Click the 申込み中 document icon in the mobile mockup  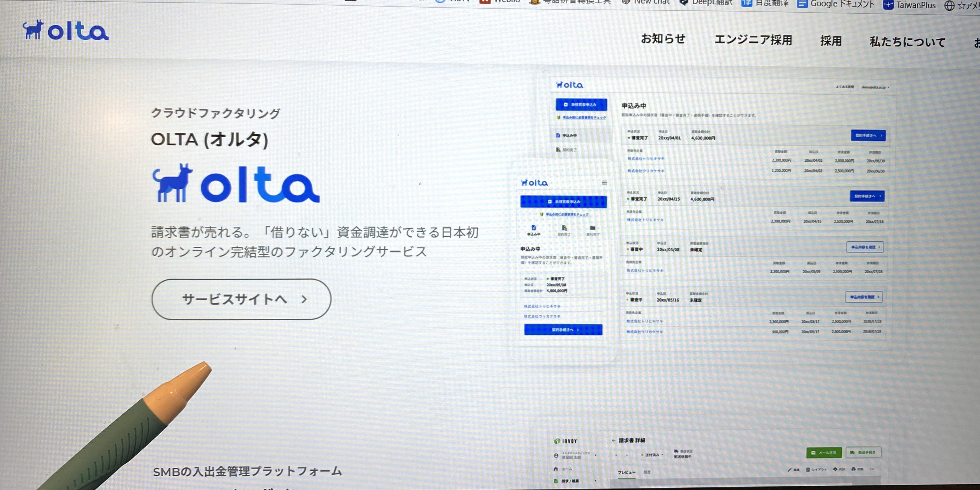tap(534, 228)
